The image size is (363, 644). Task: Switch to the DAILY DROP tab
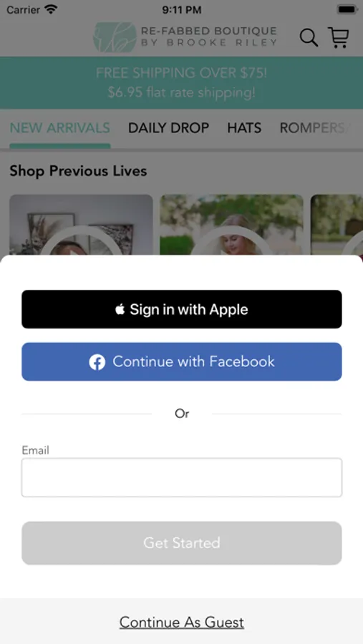[168, 128]
